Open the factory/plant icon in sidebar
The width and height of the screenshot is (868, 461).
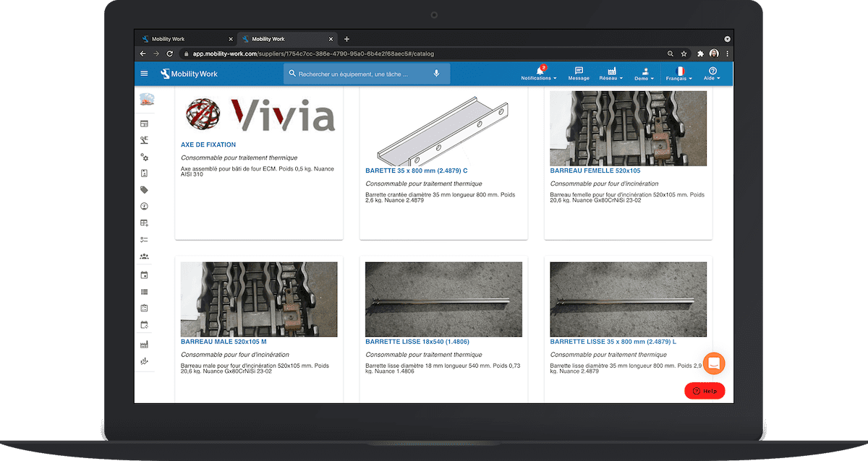click(x=144, y=345)
